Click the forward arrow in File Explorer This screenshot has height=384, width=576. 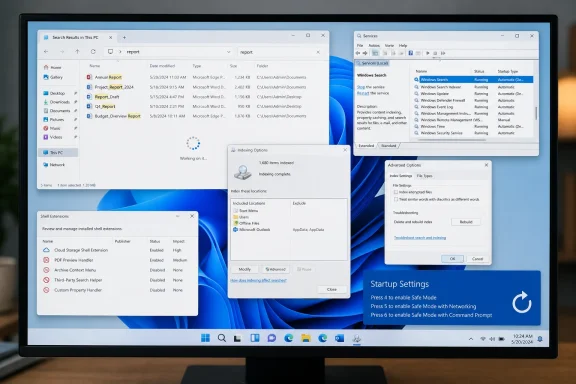pyautogui.click(x=62, y=52)
